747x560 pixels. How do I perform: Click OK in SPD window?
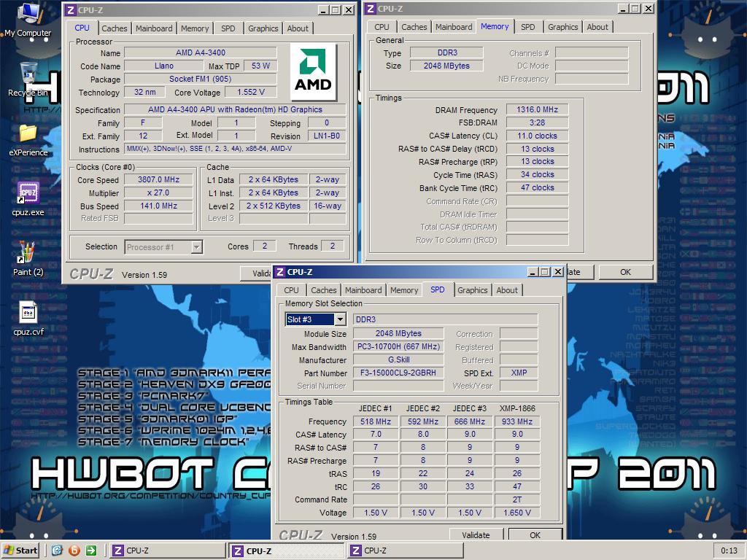pyautogui.click(x=535, y=534)
